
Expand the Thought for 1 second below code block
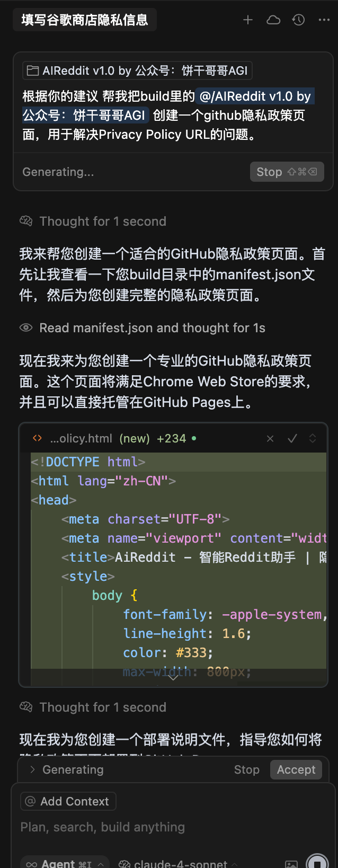(x=103, y=707)
